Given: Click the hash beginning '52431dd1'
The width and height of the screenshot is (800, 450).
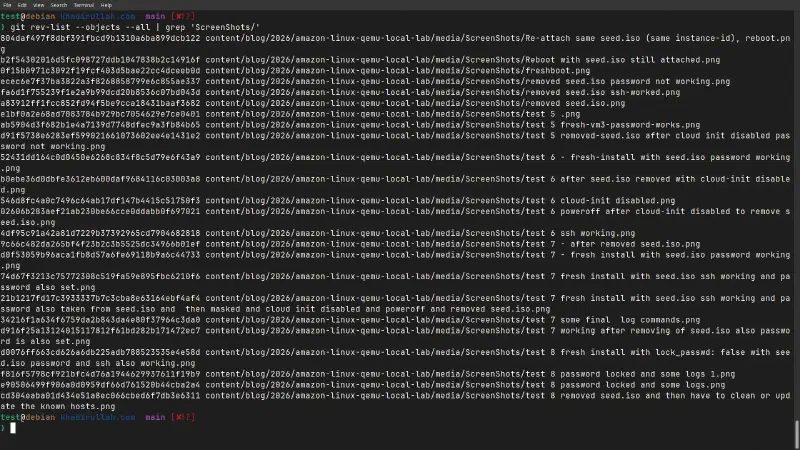Looking at the screenshot, I should tap(101, 157).
